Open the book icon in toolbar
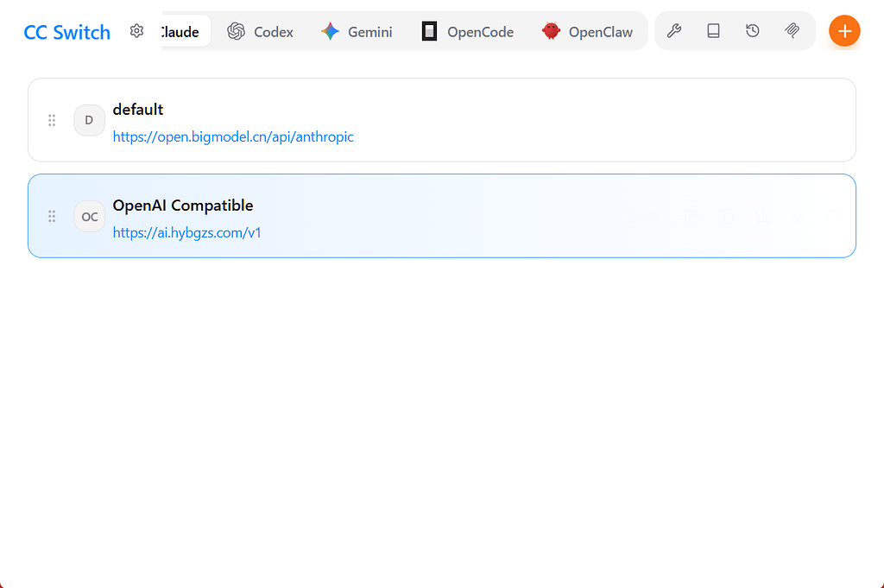The image size is (884, 588). tap(713, 30)
